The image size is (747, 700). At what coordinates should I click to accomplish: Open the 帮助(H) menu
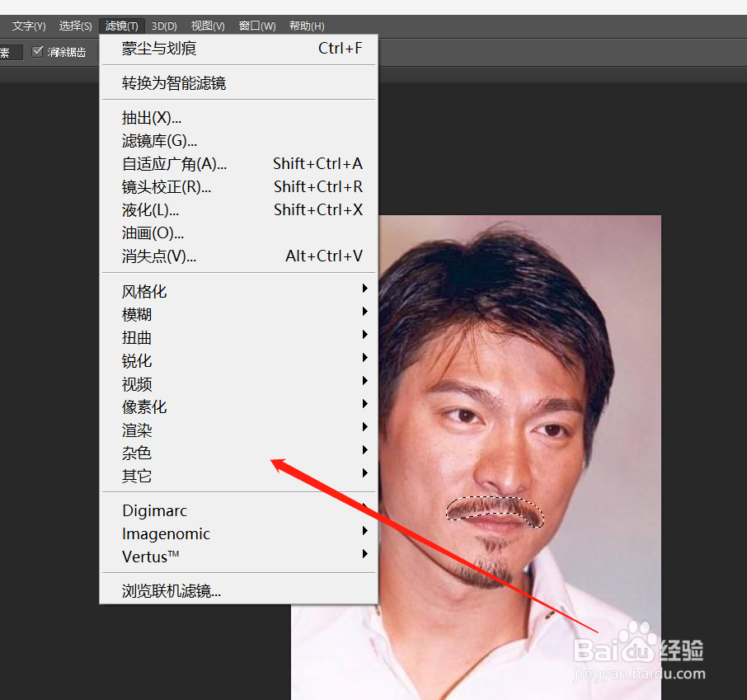[307, 26]
